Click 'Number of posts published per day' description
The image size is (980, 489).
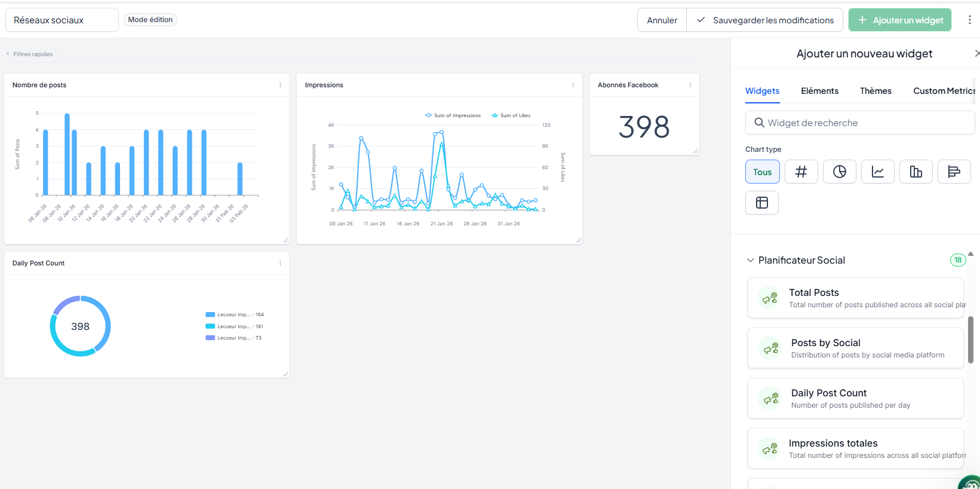[x=851, y=405]
